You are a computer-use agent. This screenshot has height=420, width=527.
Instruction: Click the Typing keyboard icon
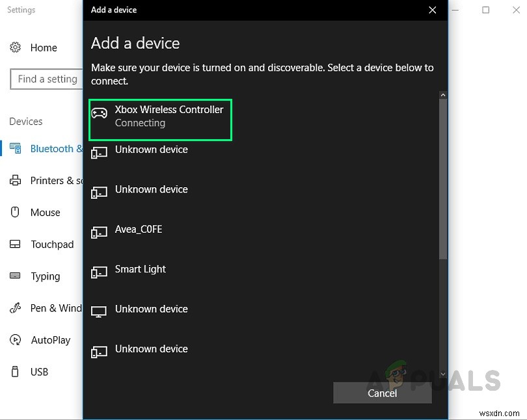click(16, 276)
